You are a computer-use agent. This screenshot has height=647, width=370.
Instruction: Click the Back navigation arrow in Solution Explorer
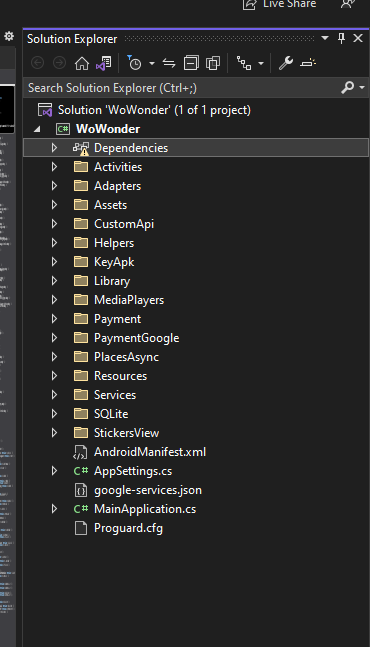[38, 63]
